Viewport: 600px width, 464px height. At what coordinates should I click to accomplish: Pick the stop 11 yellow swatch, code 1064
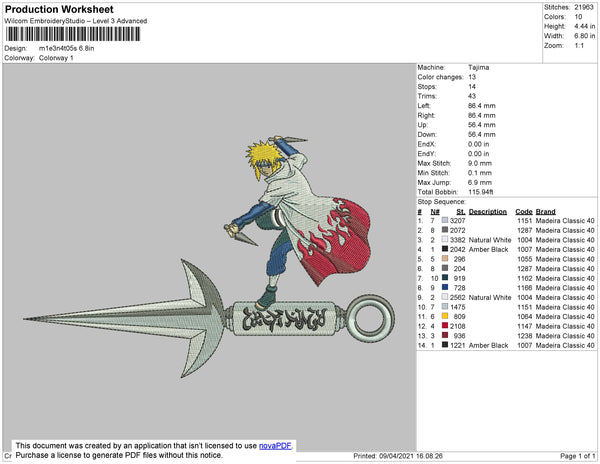[445, 316]
